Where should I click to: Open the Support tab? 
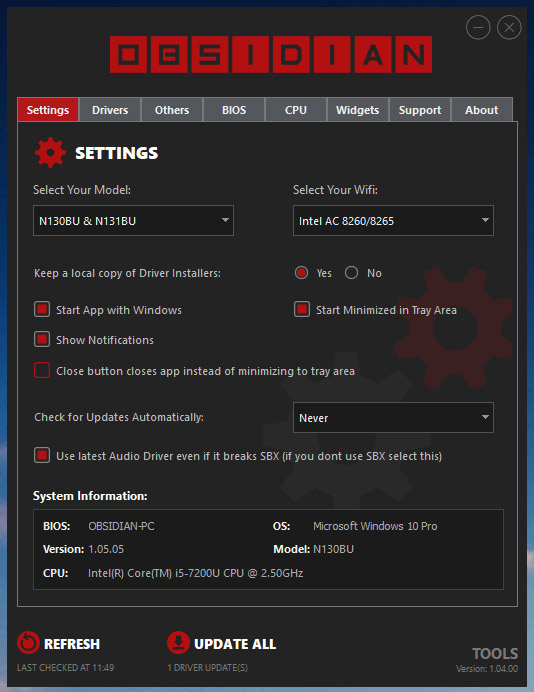(x=420, y=110)
